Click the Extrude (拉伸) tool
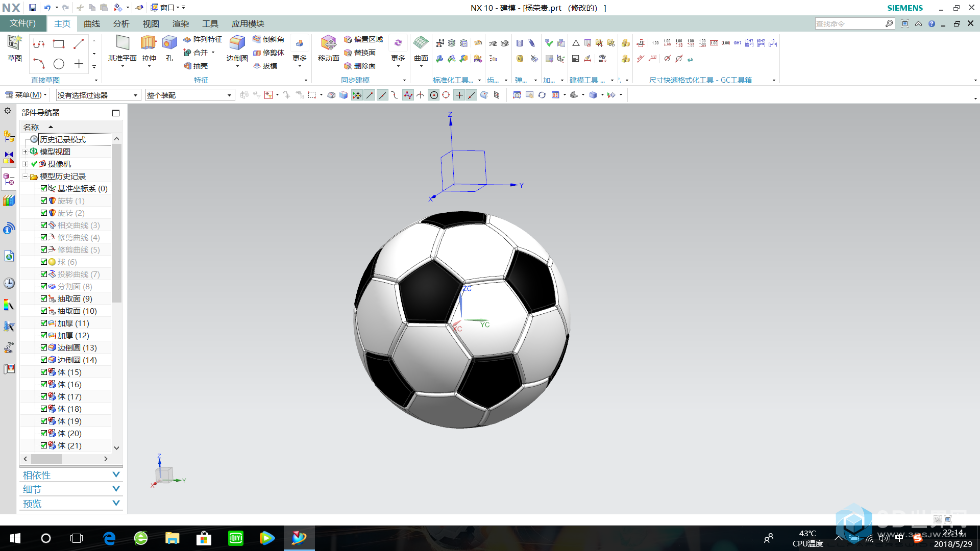This screenshot has height=551, width=980. [x=149, y=48]
